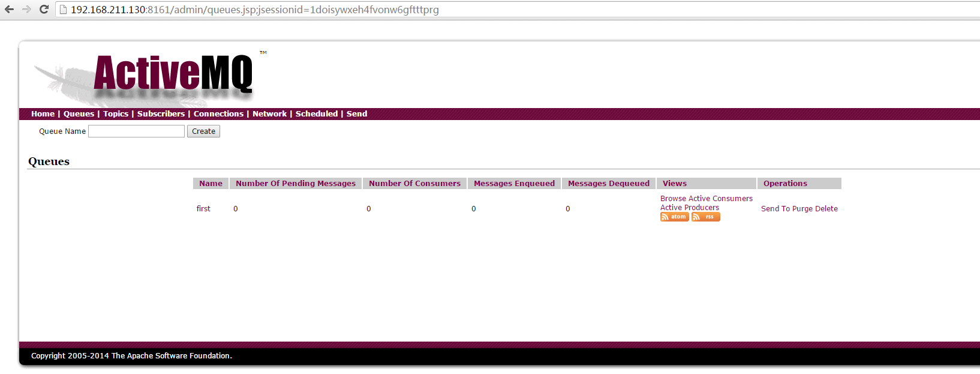The height and width of the screenshot is (374, 980).
Task: Open the Queues menu item
Action: 79,113
